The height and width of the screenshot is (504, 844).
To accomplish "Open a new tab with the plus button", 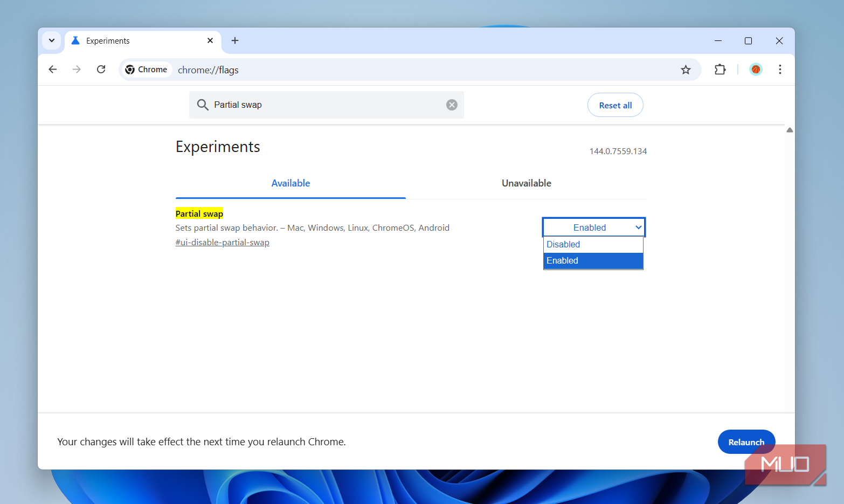I will 235,40.
